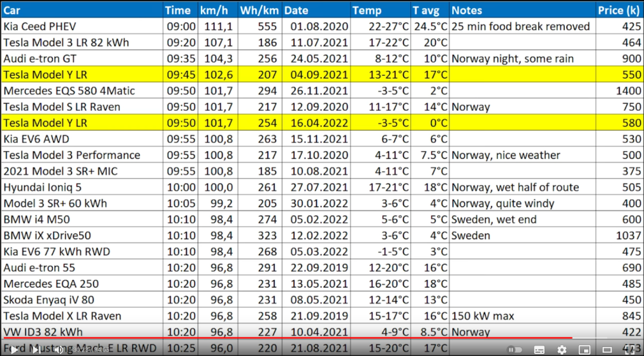Click the note 'Norway, nice weather'
644x356 pixels.
coord(506,155)
